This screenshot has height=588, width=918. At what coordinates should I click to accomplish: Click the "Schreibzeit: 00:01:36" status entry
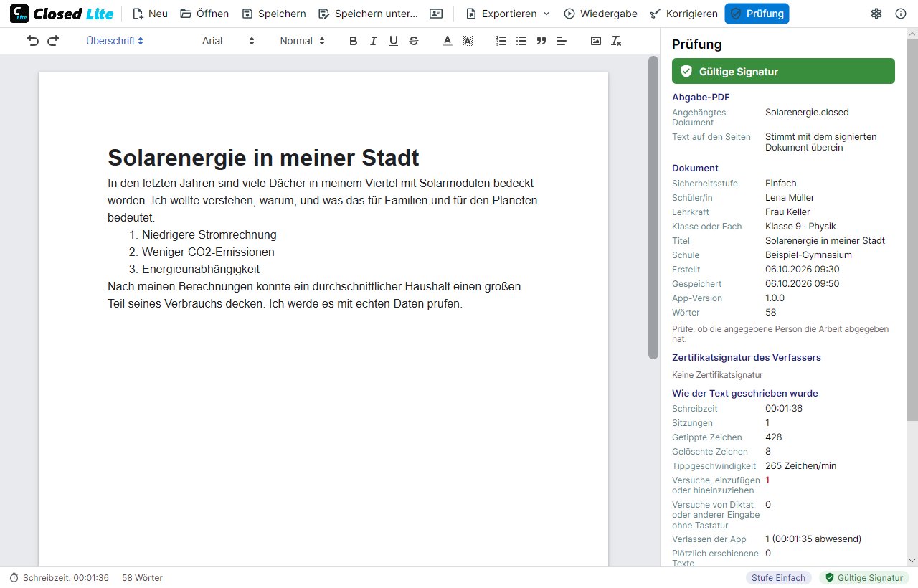pyautogui.click(x=59, y=577)
